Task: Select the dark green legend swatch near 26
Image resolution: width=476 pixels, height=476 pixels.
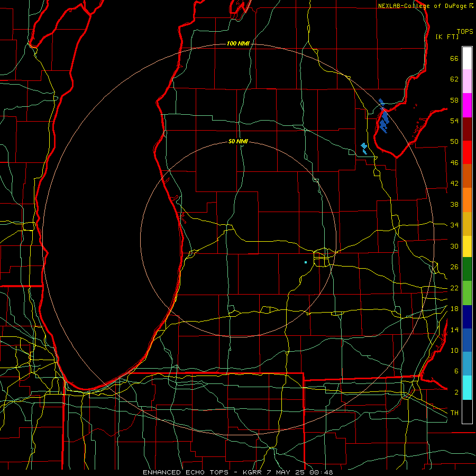Action: click(x=467, y=269)
